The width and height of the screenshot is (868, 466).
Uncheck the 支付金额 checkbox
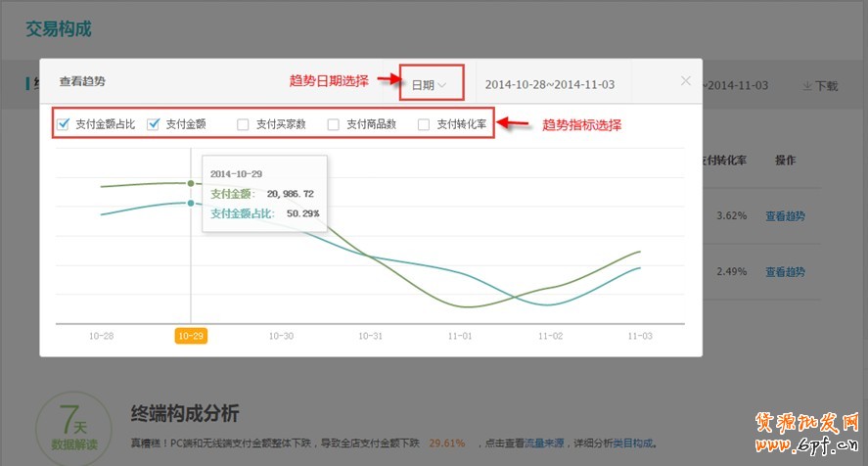click(x=154, y=124)
